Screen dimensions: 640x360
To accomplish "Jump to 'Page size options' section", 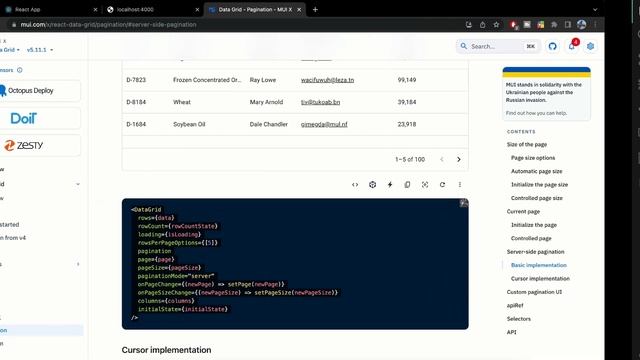I will [533, 158].
